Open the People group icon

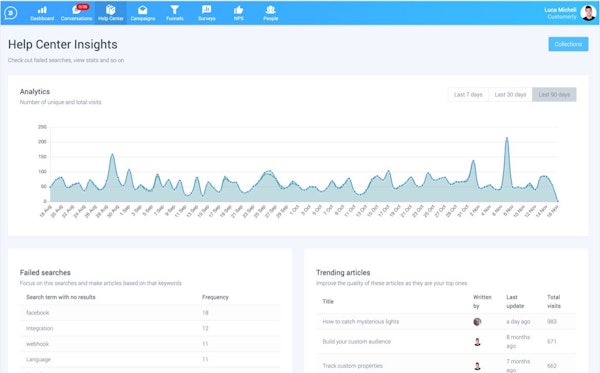click(x=271, y=10)
